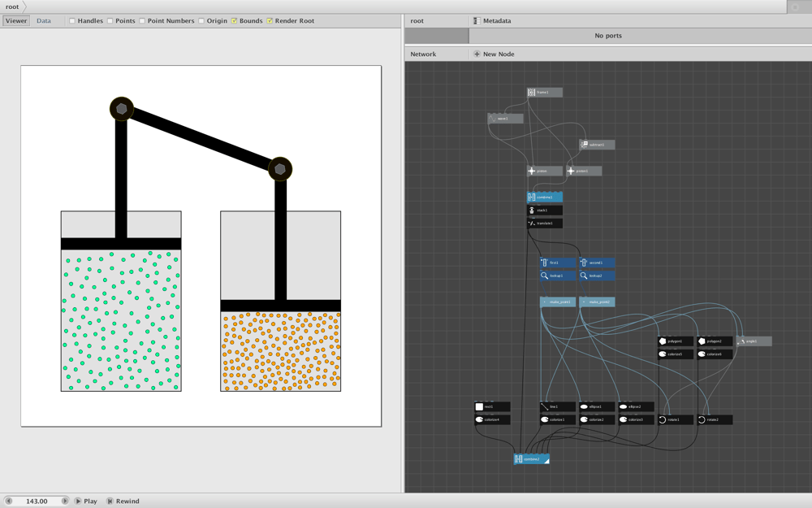Click the right hex bolt joint in viewer
Image resolution: width=812 pixels, height=508 pixels.
coord(280,169)
